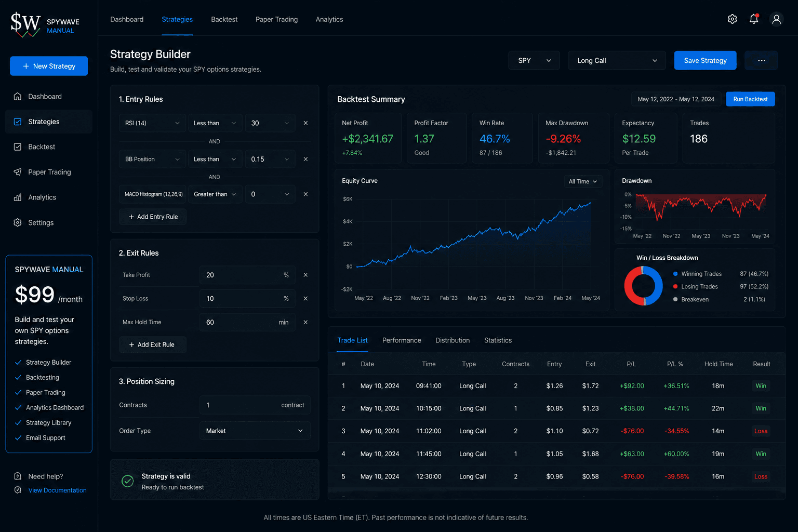Remove the RSI (14) entry rule
The height and width of the screenshot is (532, 798).
(x=305, y=123)
